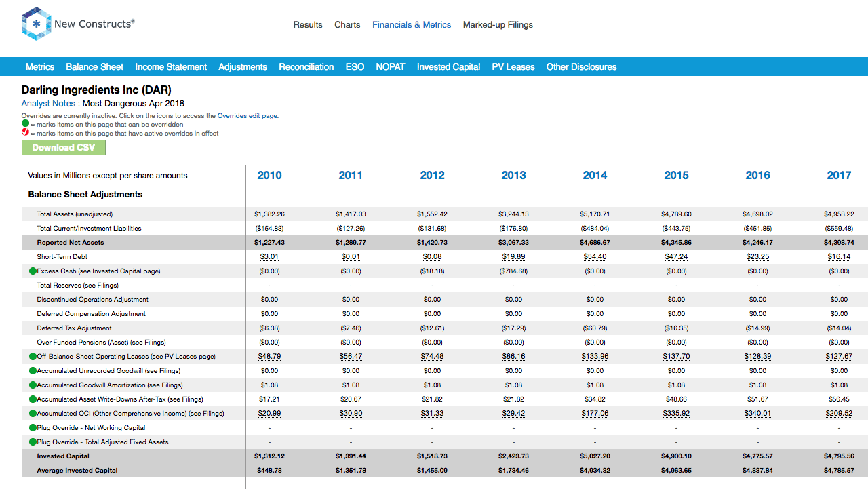This screenshot has height=489, width=868.
Task: Click the Deferred Tax Adjustment row label
Action: (x=75, y=328)
